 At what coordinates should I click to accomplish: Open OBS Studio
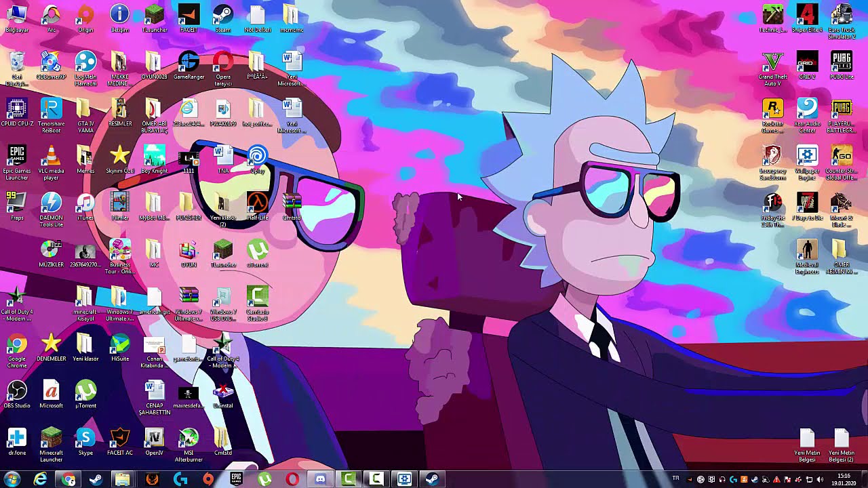pyautogui.click(x=16, y=394)
